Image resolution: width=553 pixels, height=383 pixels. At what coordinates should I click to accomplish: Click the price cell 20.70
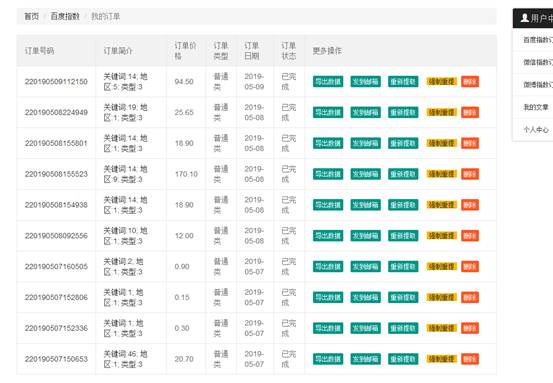[x=186, y=359]
